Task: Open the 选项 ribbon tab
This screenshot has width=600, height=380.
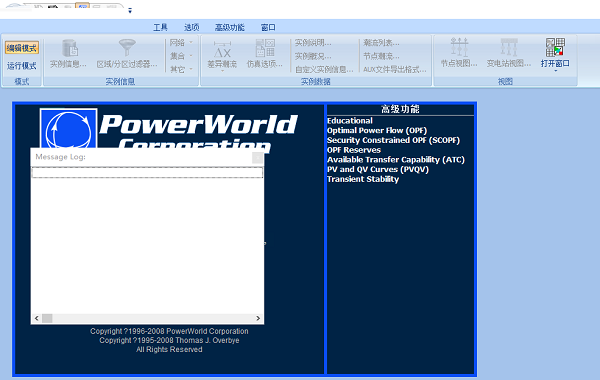Action: pos(191,27)
